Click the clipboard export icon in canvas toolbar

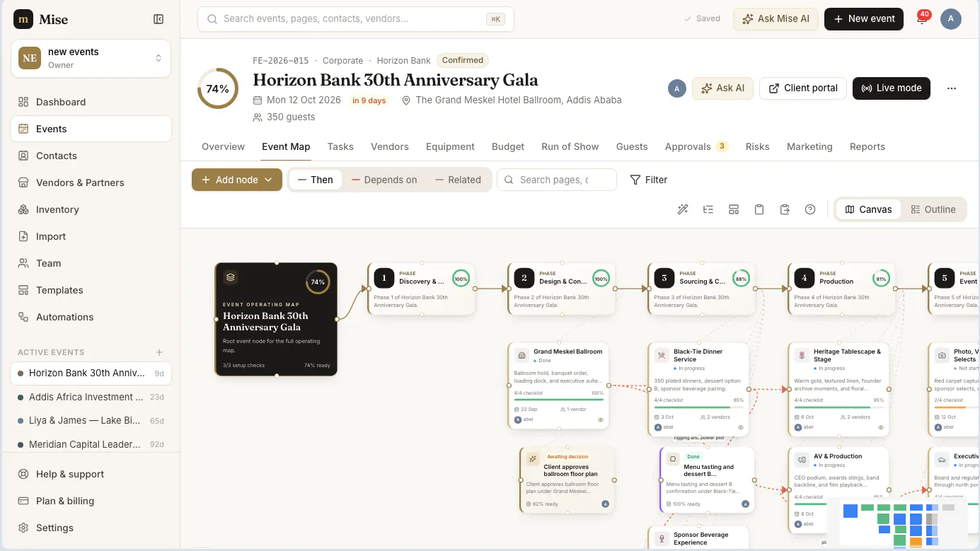point(785,209)
